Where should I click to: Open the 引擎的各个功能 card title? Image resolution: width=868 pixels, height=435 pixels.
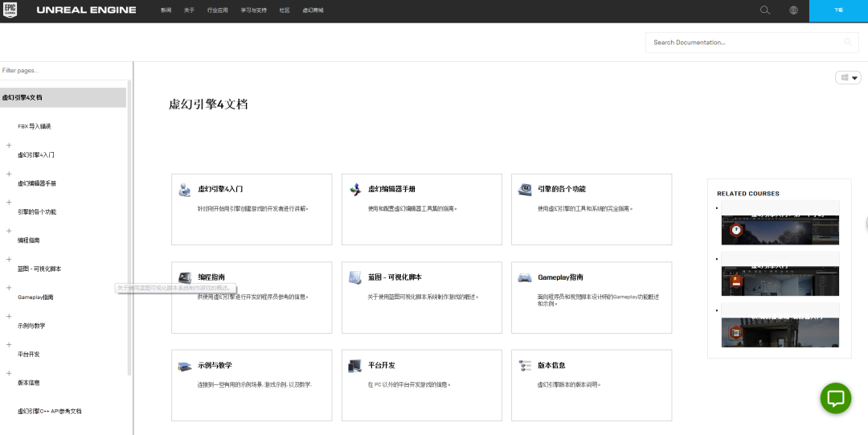tap(561, 189)
